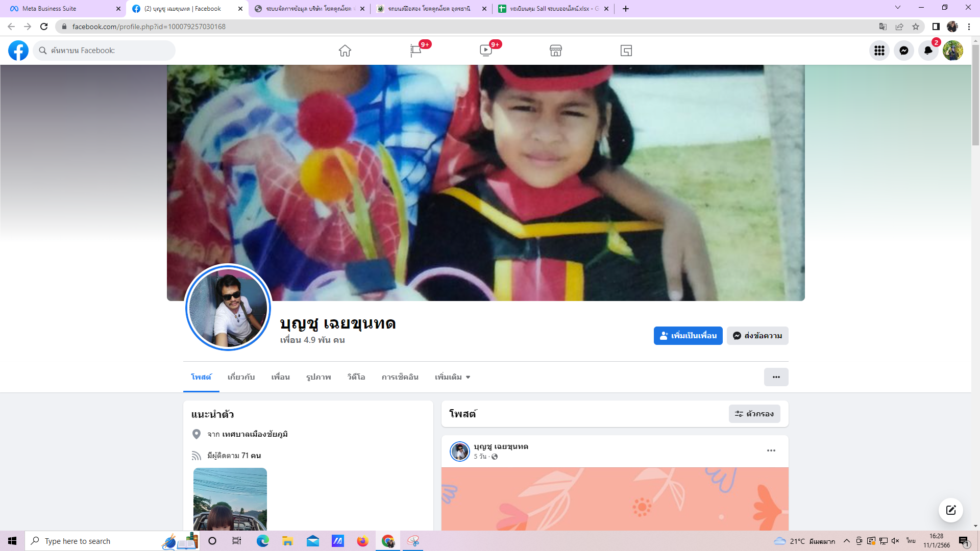Image resolution: width=980 pixels, height=551 pixels.
Task: Click the เพิ่มเป็นเพื่อน button
Action: (x=688, y=336)
